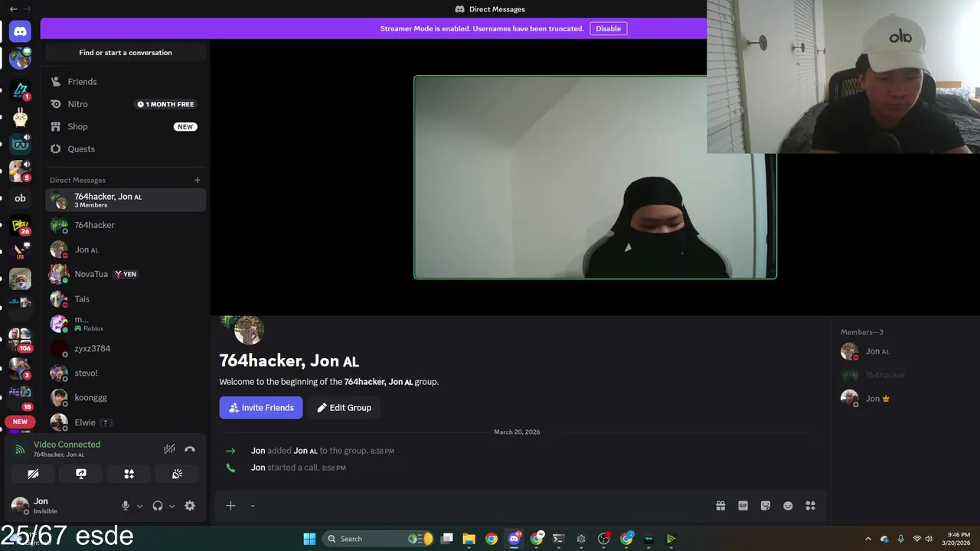Click the red NEW pill in server list
This screenshot has height=551, width=980.
(20, 422)
